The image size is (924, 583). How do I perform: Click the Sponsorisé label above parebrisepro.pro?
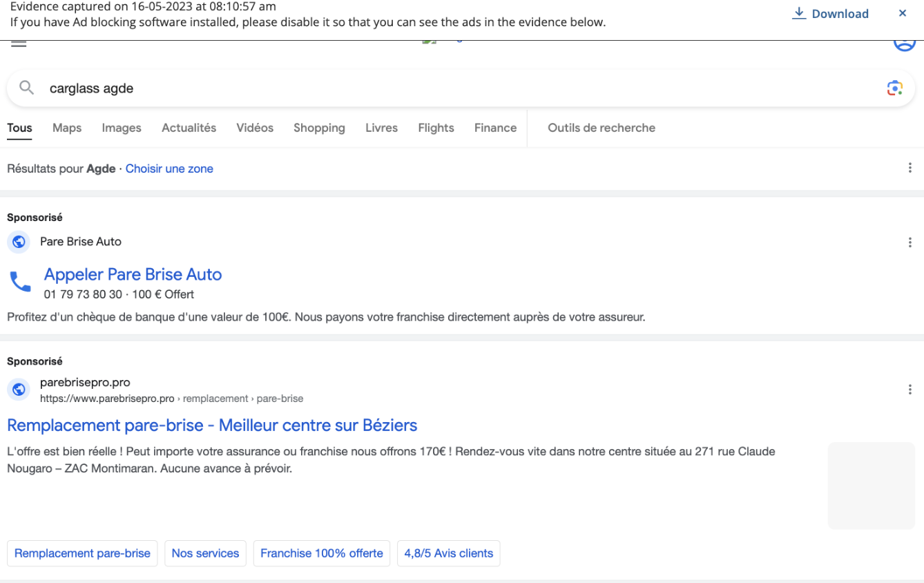coord(35,361)
